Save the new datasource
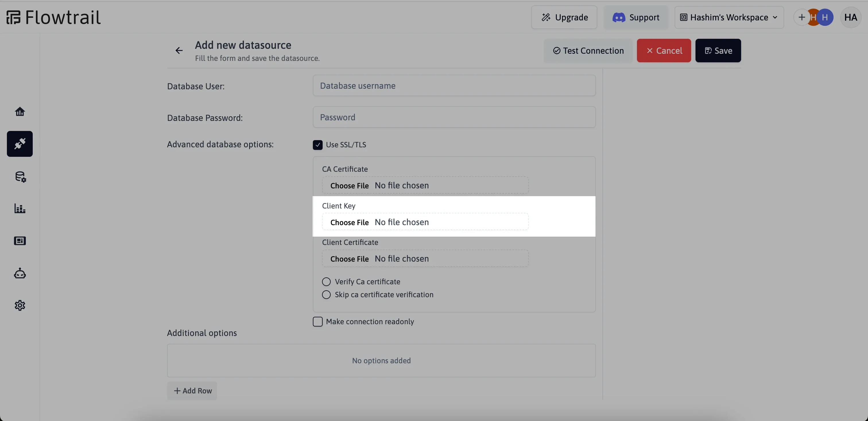The height and width of the screenshot is (421, 868). tap(718, 51)
